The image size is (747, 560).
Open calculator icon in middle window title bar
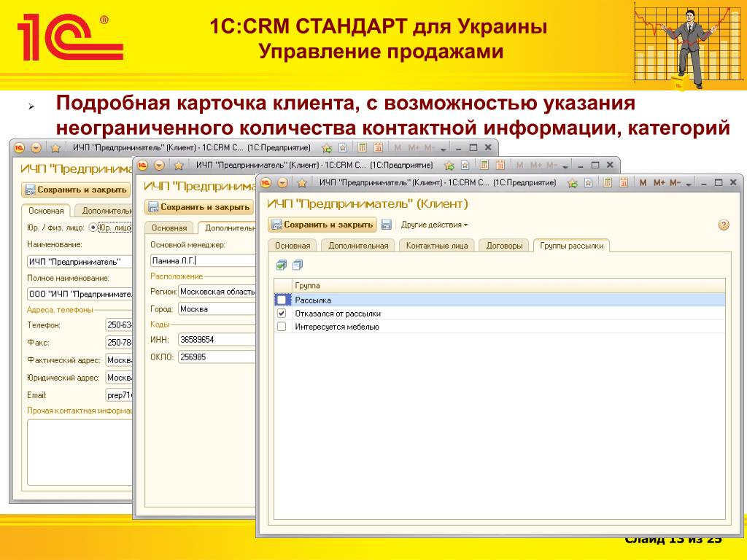click(484, 165)
